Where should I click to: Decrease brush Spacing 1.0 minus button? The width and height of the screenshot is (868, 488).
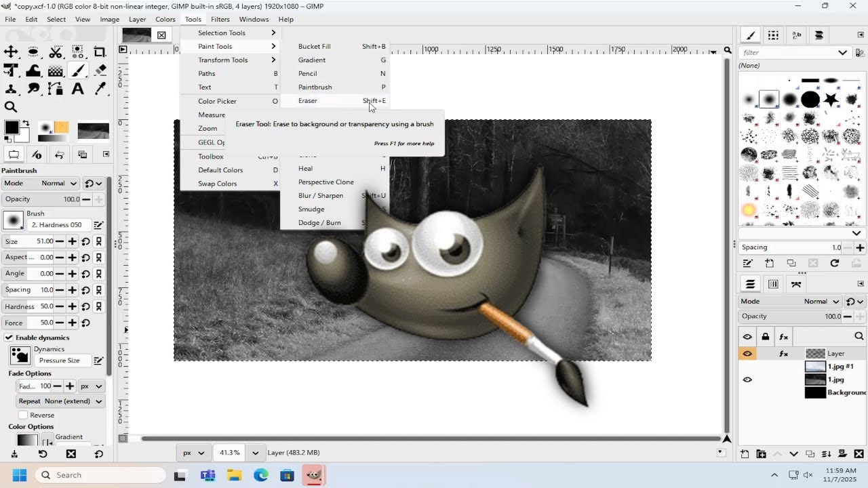coord(848,247)
